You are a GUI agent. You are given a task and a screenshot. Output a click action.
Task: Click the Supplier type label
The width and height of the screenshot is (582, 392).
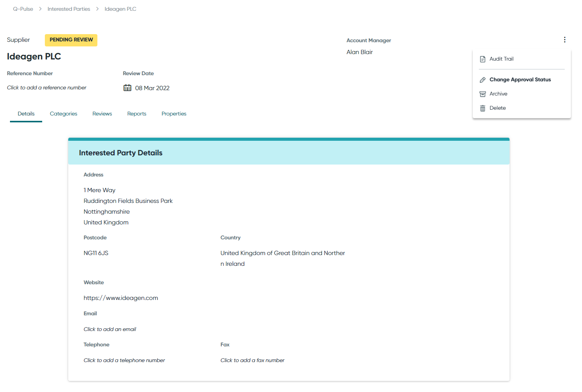point(18,40)
